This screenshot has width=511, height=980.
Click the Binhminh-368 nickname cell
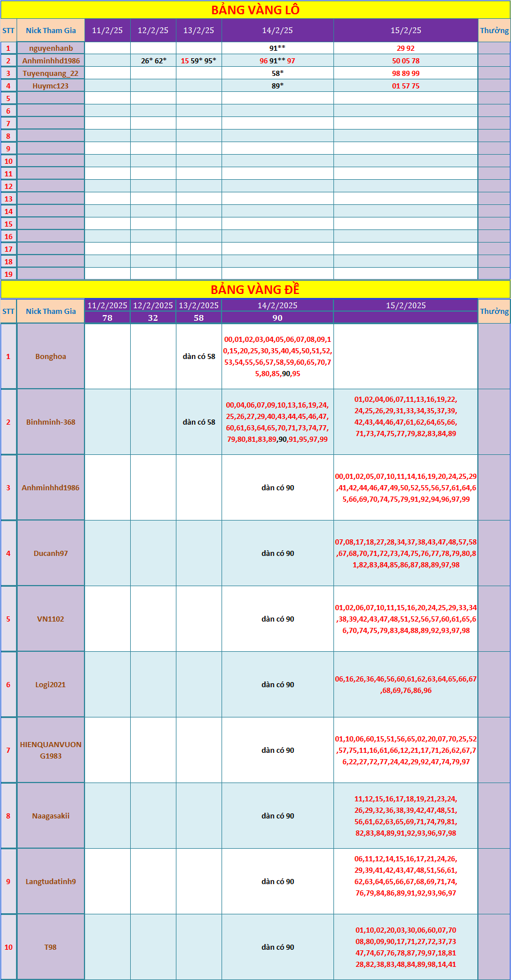[51, 422]
